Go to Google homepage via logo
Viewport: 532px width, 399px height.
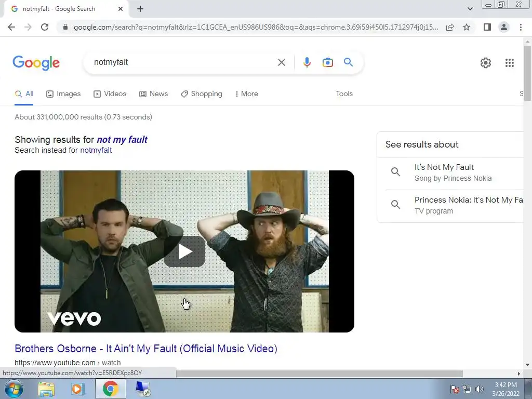pyautogui.click(x=36, y=63)
